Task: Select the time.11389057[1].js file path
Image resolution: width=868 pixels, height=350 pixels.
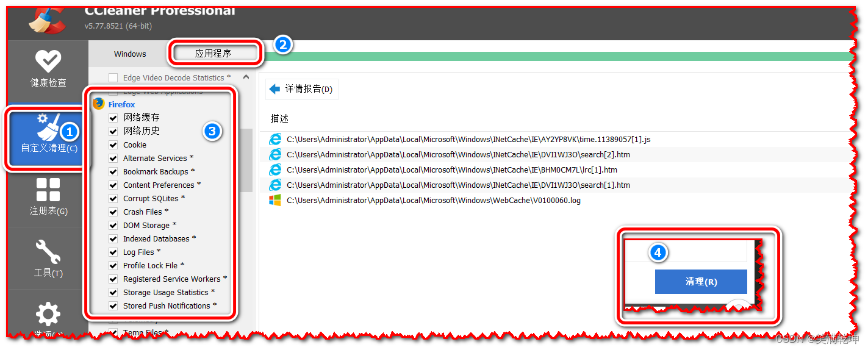Action: (468, 140)
